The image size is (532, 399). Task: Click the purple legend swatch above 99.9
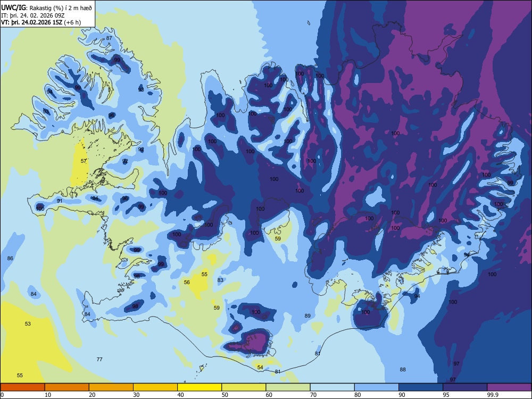(509, 387)
